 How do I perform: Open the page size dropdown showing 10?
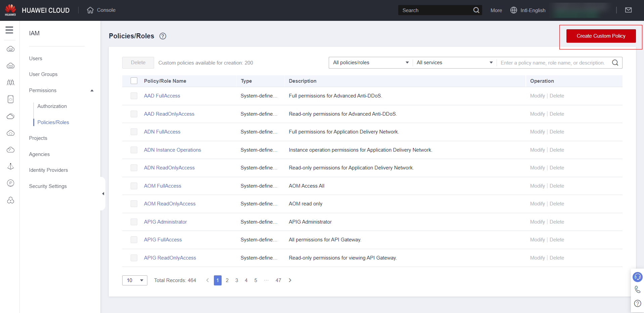click(135, 280)
